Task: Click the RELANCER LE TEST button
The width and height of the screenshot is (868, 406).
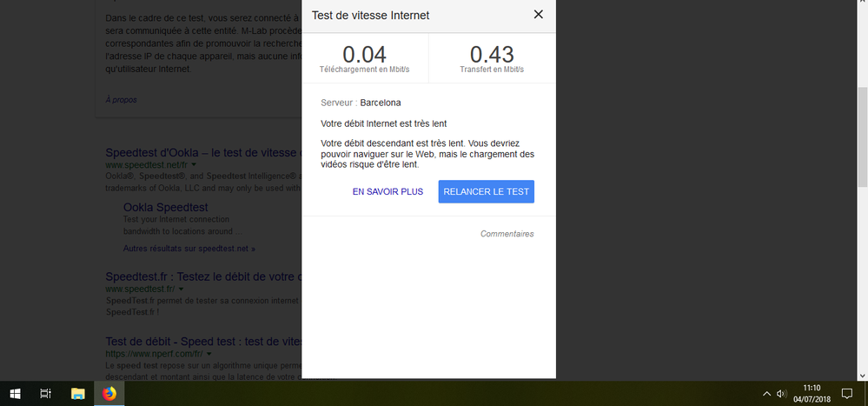Action: point(486,191)
